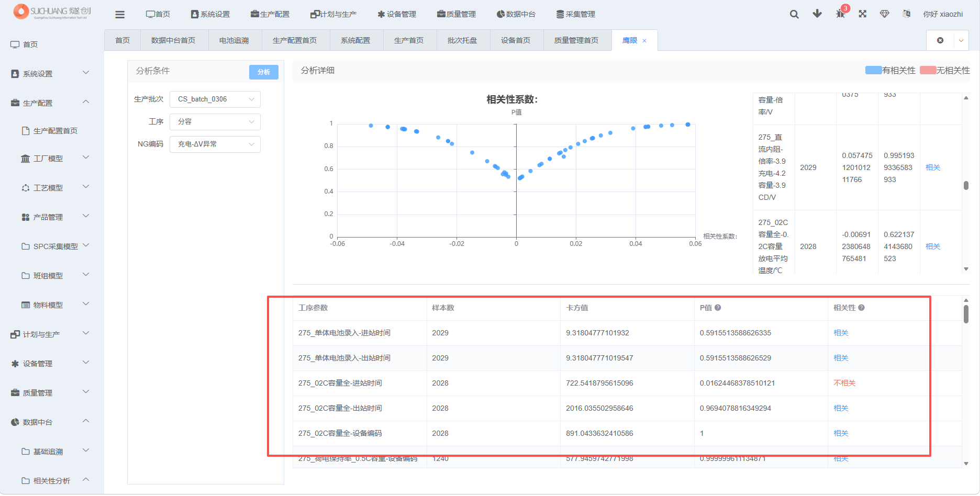Viewport: 980px width, 496px height.
Task: Open NG编码 dropdown 充电-ΔV异常
Action: (x=215, y=144)
